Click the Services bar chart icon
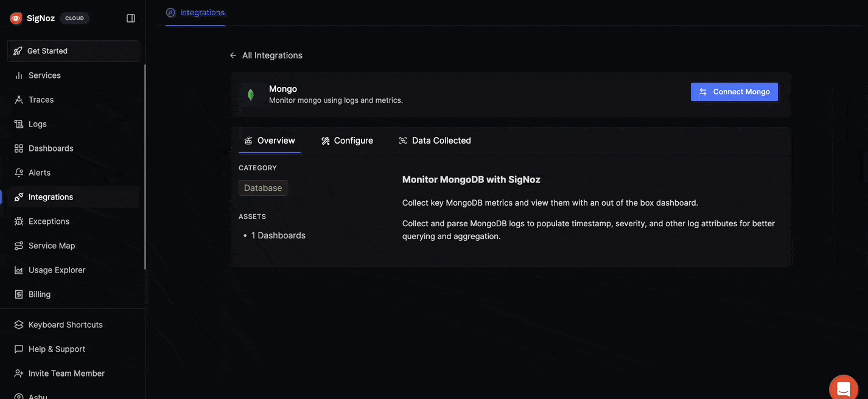Screen dimensions: 868x399 click(x=19, y=75)
